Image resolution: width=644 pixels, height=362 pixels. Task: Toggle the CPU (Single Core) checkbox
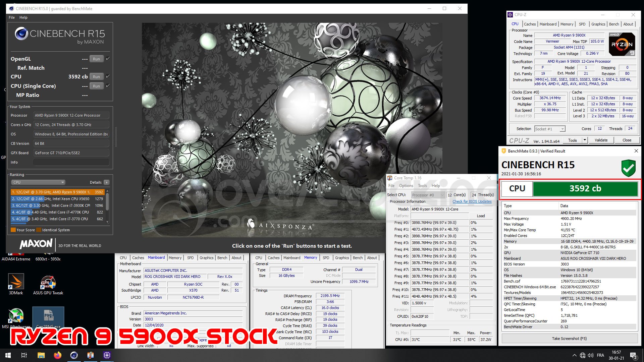tap(108, 86)
